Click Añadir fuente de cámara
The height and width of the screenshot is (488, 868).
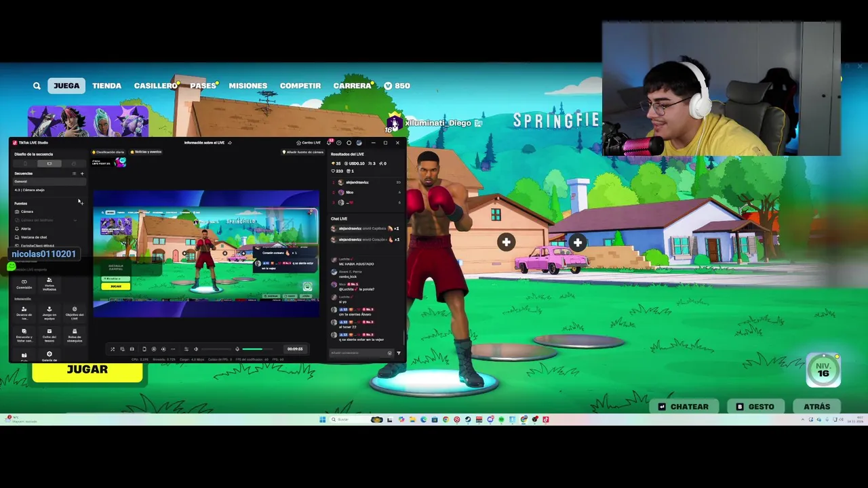click(x=303, y=152)
